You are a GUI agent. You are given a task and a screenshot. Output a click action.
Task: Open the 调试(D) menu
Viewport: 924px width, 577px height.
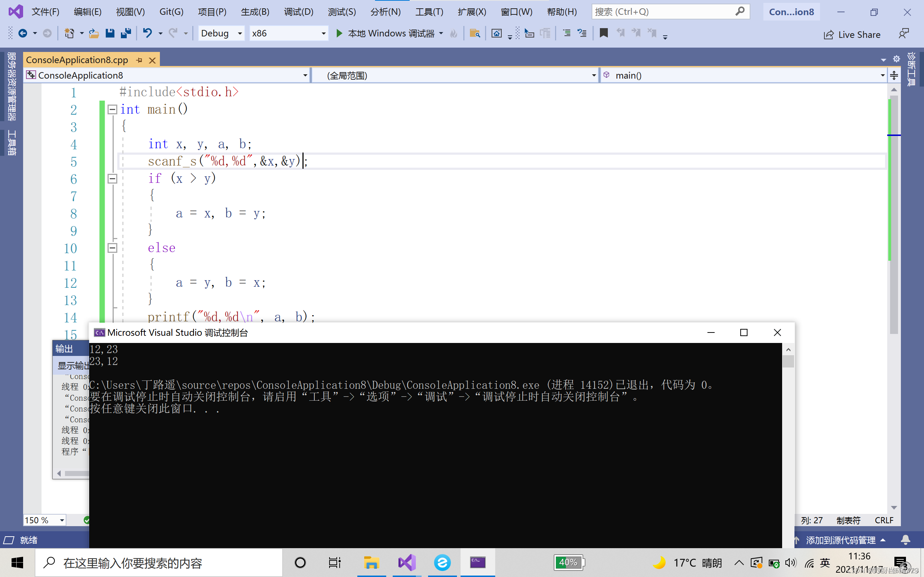(298, 12)
